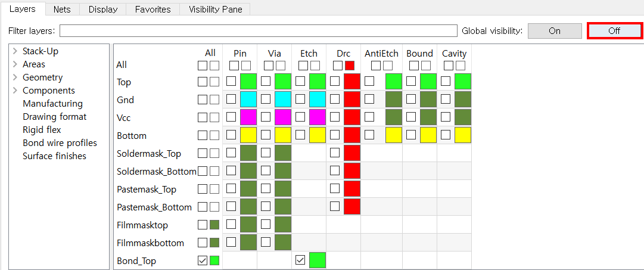Uncheck the Bond_Top All checkbox
Viewport: 644px width, 270px height.
click(x=202, y=260)
